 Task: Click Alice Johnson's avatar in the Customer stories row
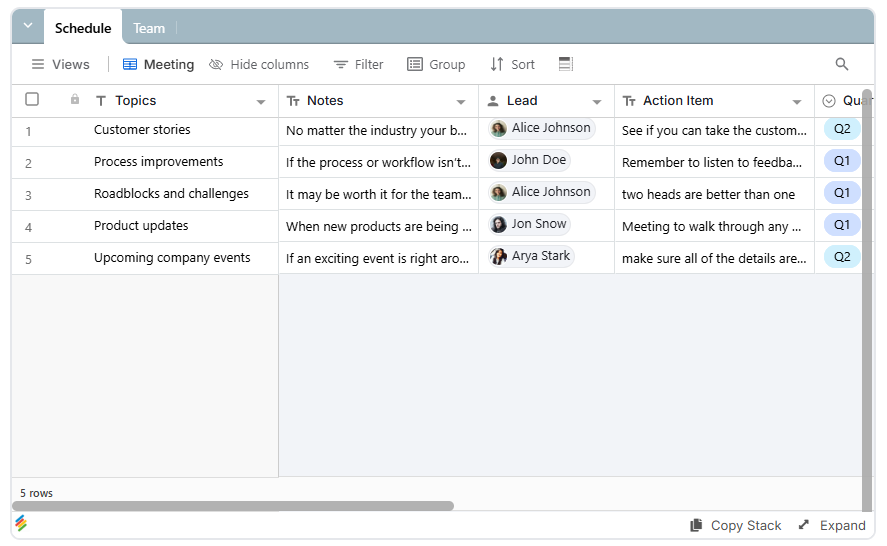(x=498, y=129)
